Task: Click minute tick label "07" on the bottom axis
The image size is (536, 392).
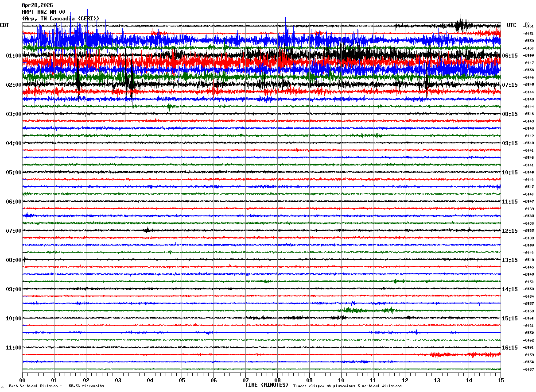Action: coord(245,380)
